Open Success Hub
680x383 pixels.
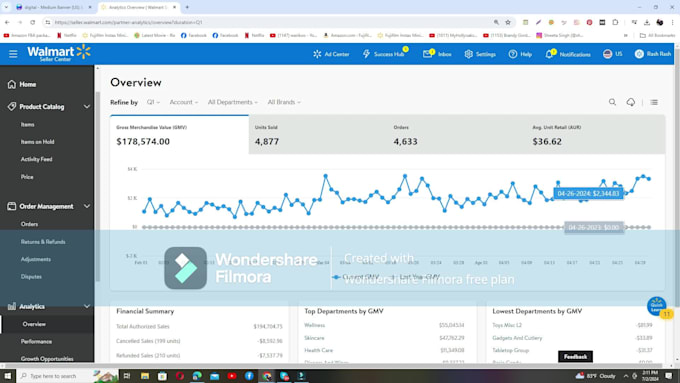pyautogui.click(x=385, y=54)
